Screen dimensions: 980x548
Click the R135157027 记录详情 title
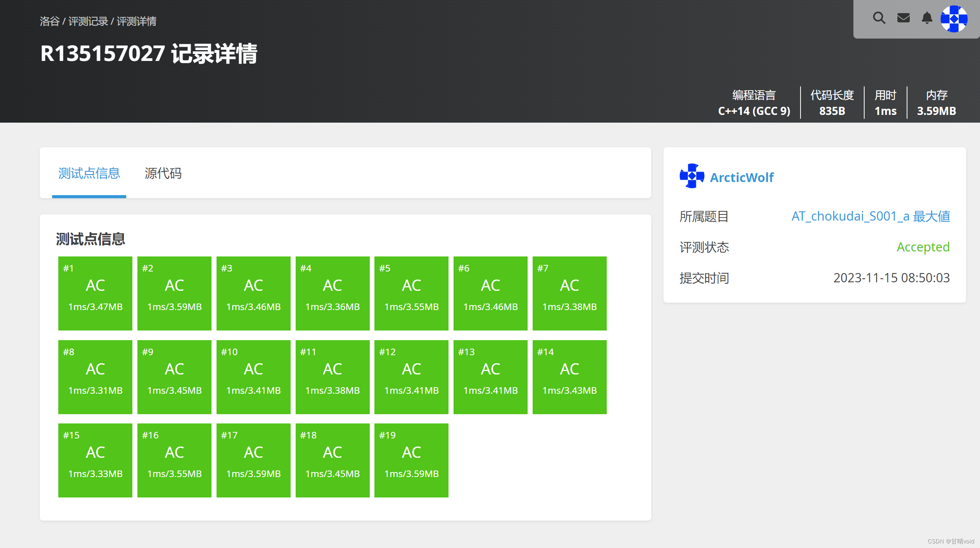(149, 54)
